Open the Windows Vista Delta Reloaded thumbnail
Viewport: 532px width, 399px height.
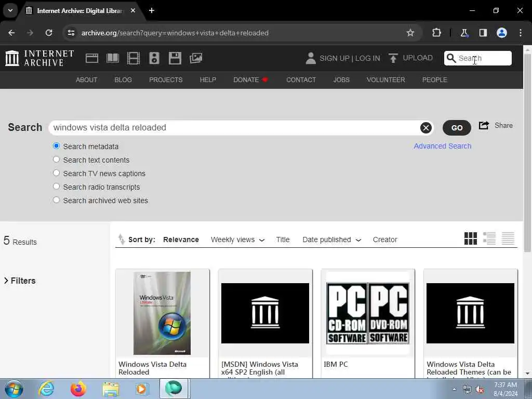click(x=162, y=313)
